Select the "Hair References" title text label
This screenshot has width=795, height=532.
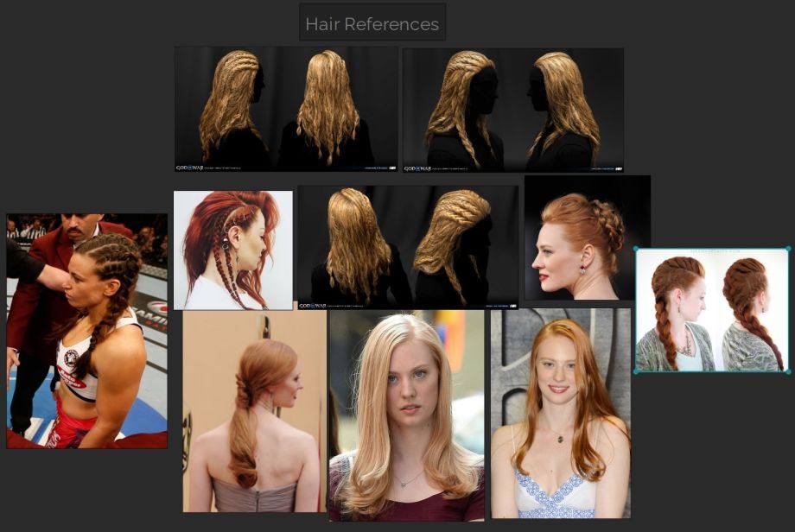[372, 24]
